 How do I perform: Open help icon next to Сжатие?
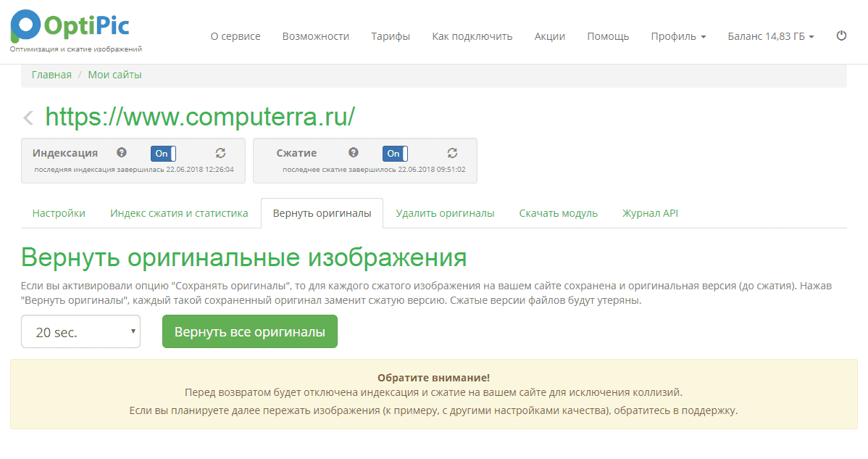coord(354,153)
